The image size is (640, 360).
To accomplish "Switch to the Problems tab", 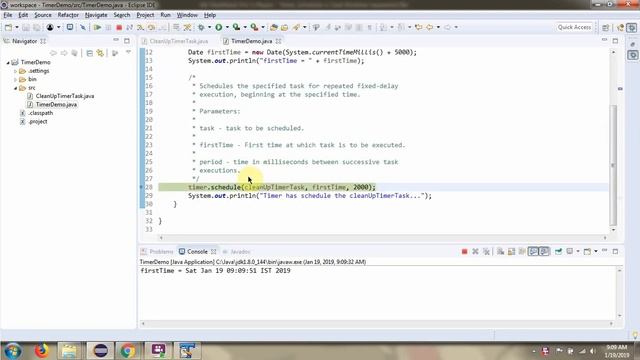I will [157, 251].
